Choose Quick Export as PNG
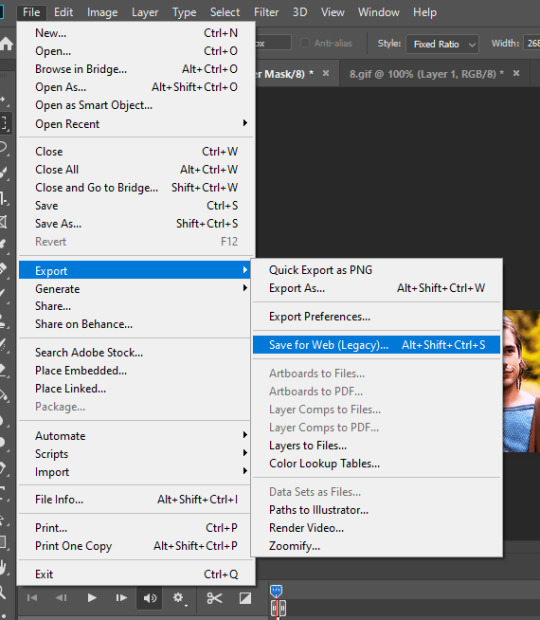Screen dimensions: 540x620 pos(376,270)
